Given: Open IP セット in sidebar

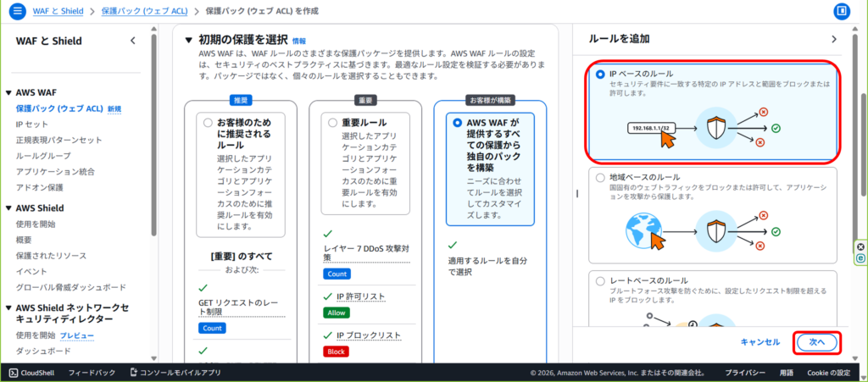Looking at the screenshot, I should (31, 125).
